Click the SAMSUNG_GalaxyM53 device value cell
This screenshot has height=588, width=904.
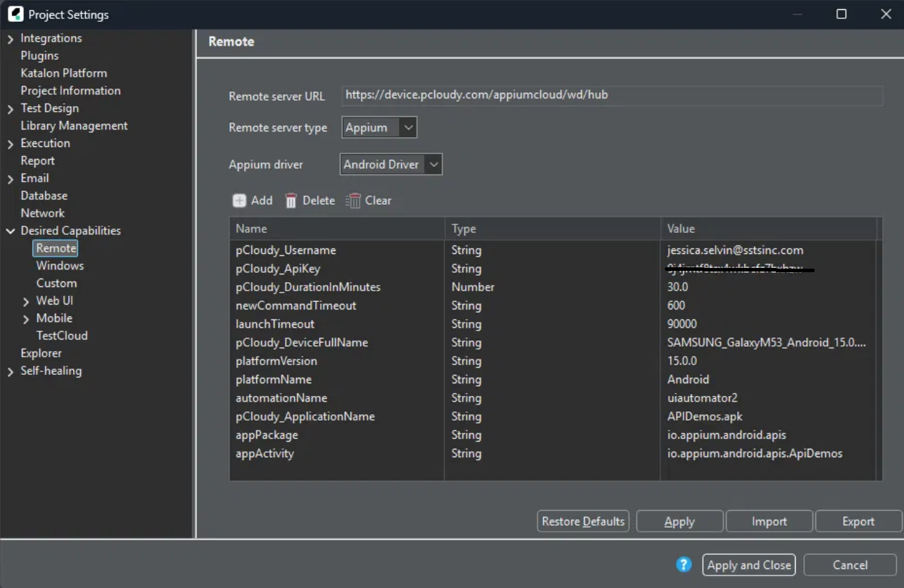766,343
